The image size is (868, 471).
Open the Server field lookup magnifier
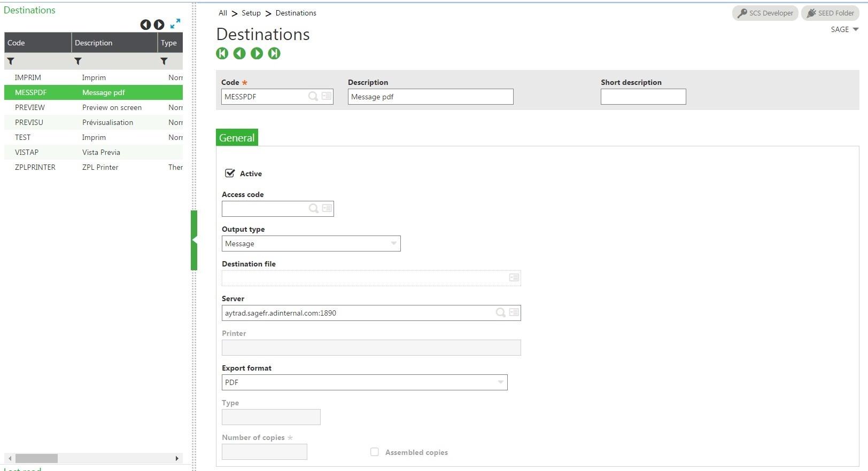tap(500, 312)
